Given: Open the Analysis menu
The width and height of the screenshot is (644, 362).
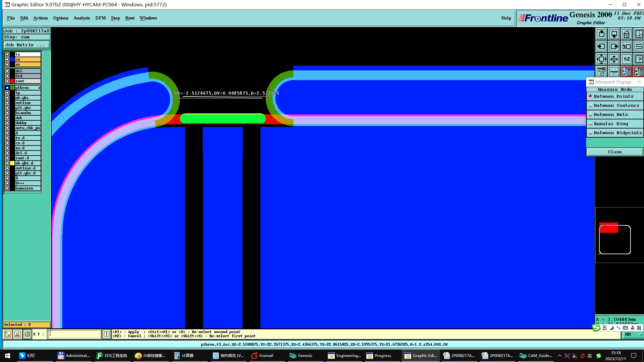Looking at the screenshot, I should (x=81, y=18).
